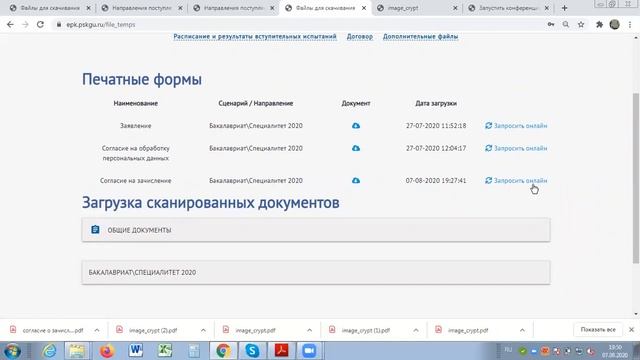This screenshot has height=360, width=640.
Task: Click the Дата загрузки column header
Action: coord(436,103)
